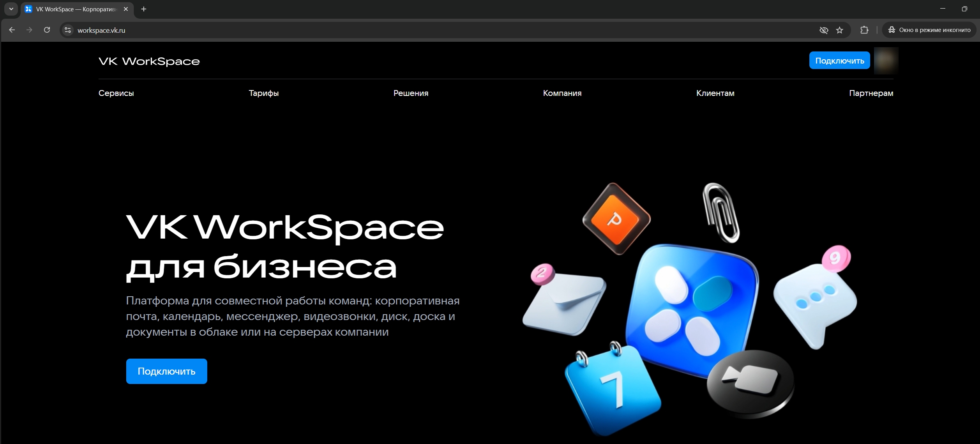Image resolution: width=980 pixels, height=444 pixels.
Task: Close the VK WorkSpace tab
Action: (125, 9)
